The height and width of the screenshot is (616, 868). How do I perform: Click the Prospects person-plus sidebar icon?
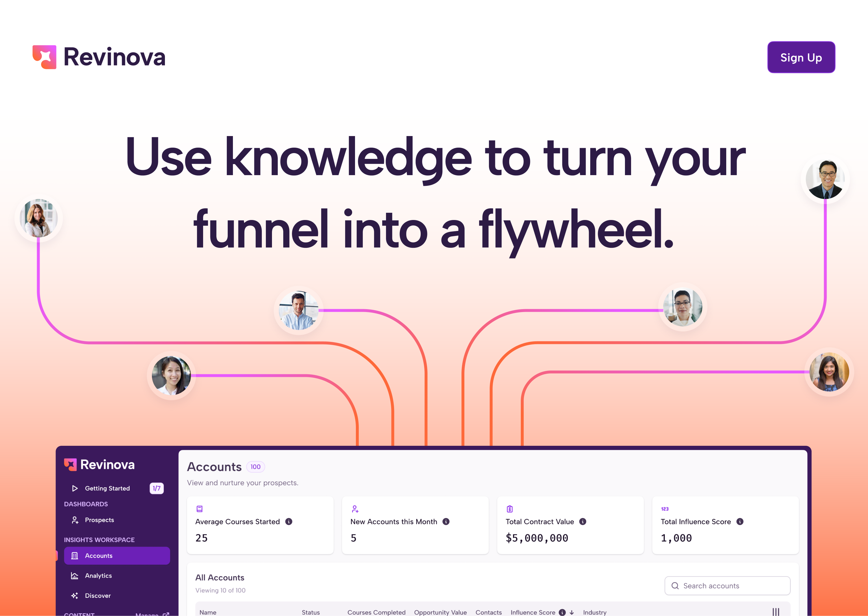pos(75,520)
